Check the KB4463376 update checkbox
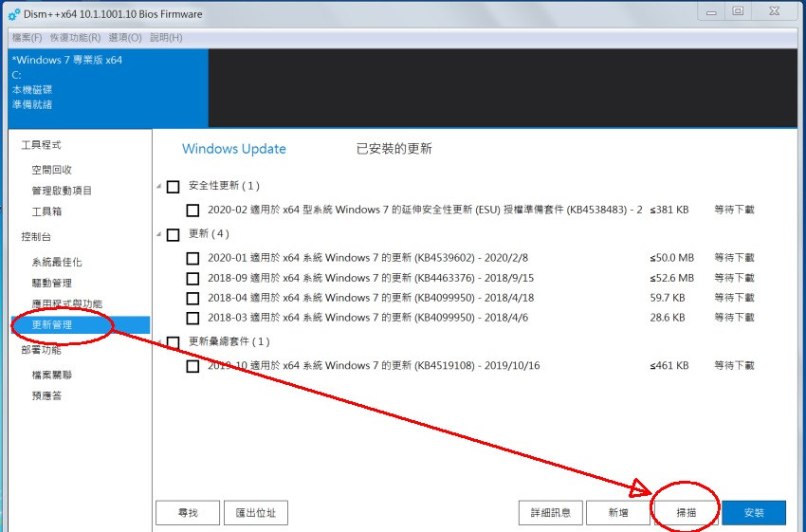The width and height of the screenshot is (806, 532). coord(192,279)
